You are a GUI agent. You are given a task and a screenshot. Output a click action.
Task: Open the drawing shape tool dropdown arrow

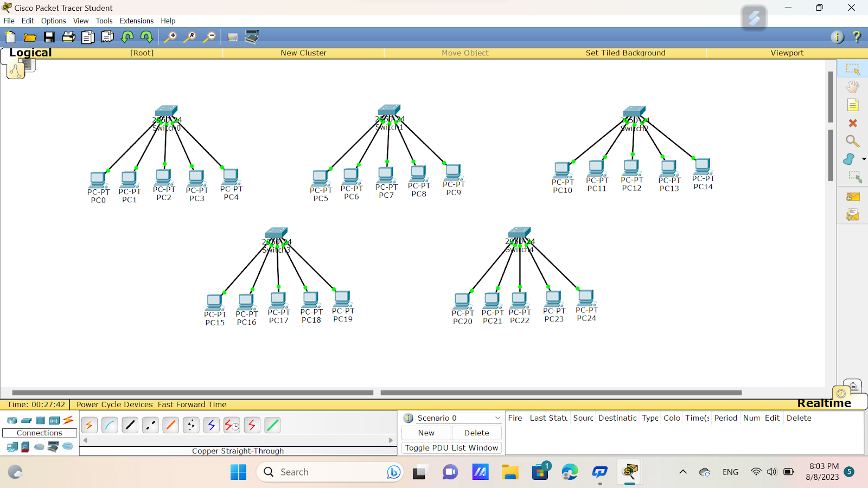(x=864, y=159)
